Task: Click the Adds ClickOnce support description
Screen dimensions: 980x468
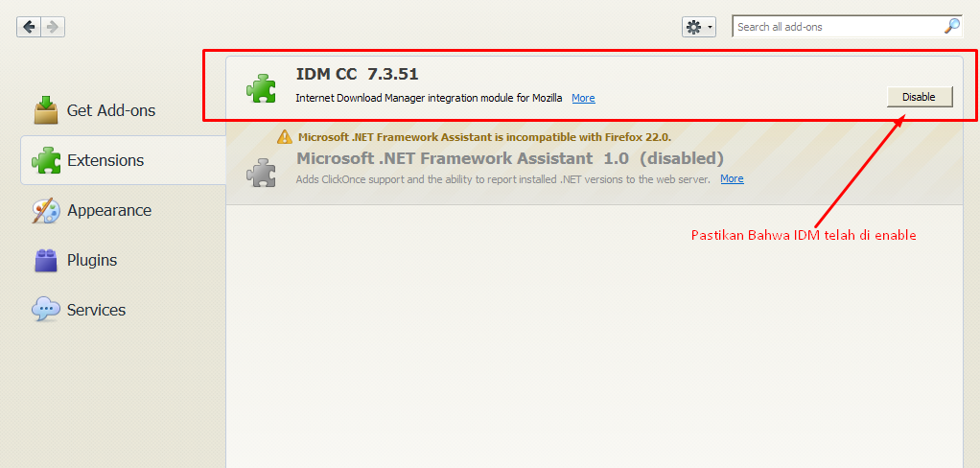Action: pos(503,179)
